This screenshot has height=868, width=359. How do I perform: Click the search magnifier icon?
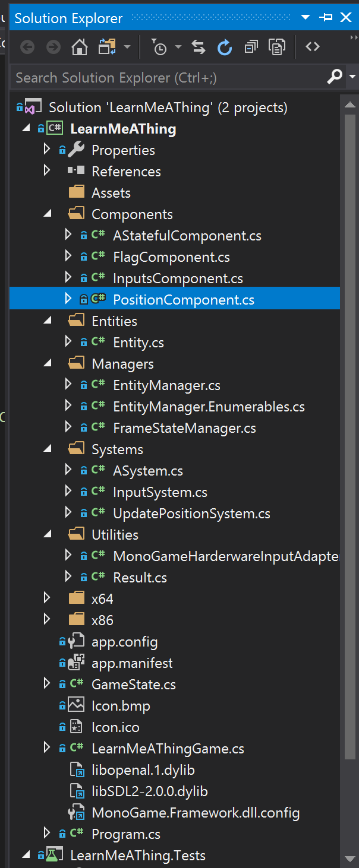click(335, 77)
